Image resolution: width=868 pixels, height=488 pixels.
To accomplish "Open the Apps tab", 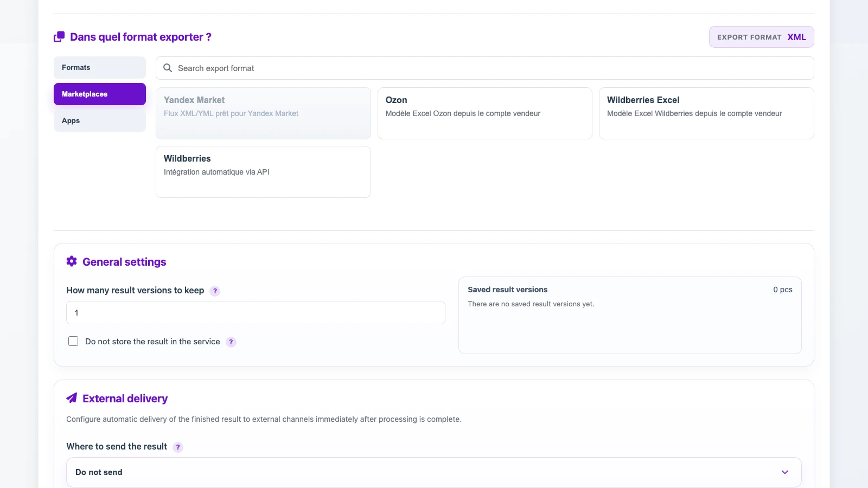I will pos(100,120).
